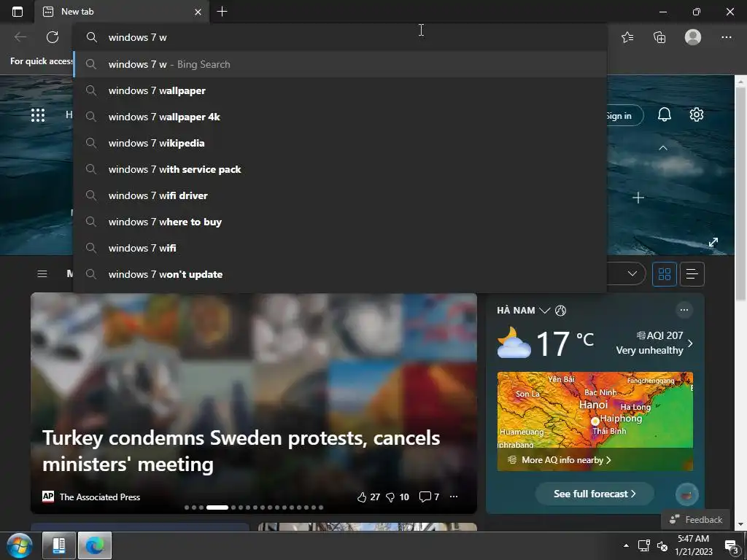Open the Collections icon in toolbar
Viewport: 747px width, 560px height.
click(x=659, y=37)
